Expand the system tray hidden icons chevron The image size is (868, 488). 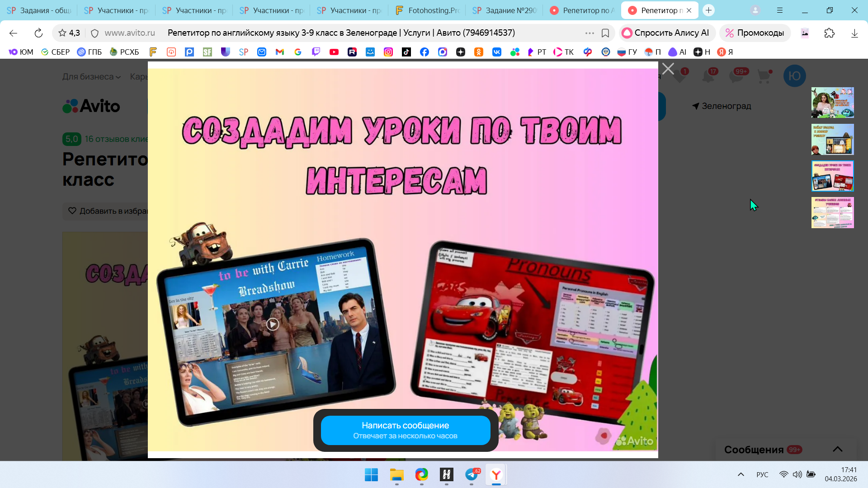[741, 474]
